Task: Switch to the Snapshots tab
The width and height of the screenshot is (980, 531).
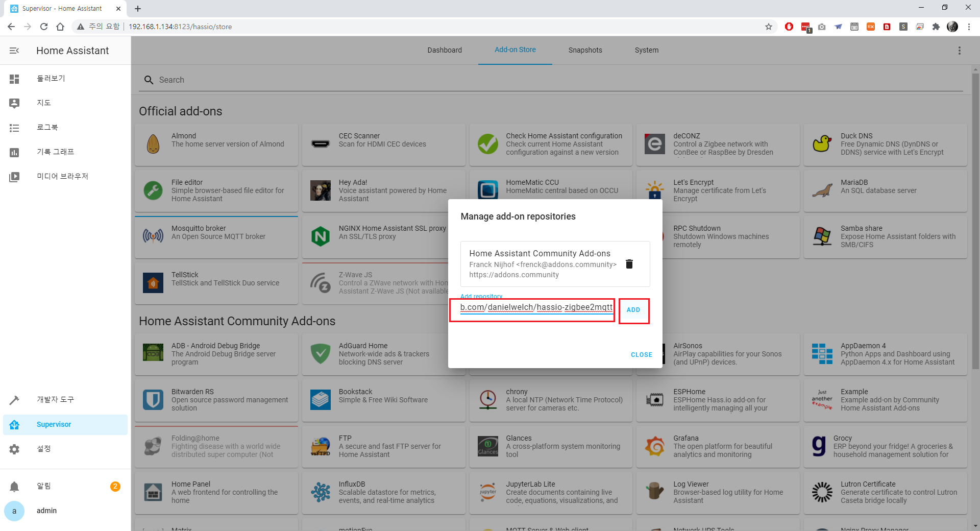Action: [585, 50]
